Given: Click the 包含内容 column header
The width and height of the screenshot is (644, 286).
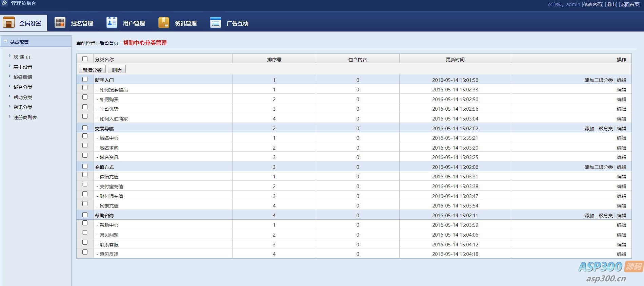Looking at the screenshot, I should [x=358, y=60].
